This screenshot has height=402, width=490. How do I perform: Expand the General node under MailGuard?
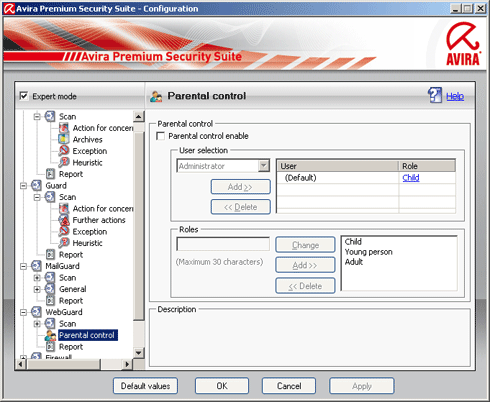pyautogui.click(x=37, y=289)
